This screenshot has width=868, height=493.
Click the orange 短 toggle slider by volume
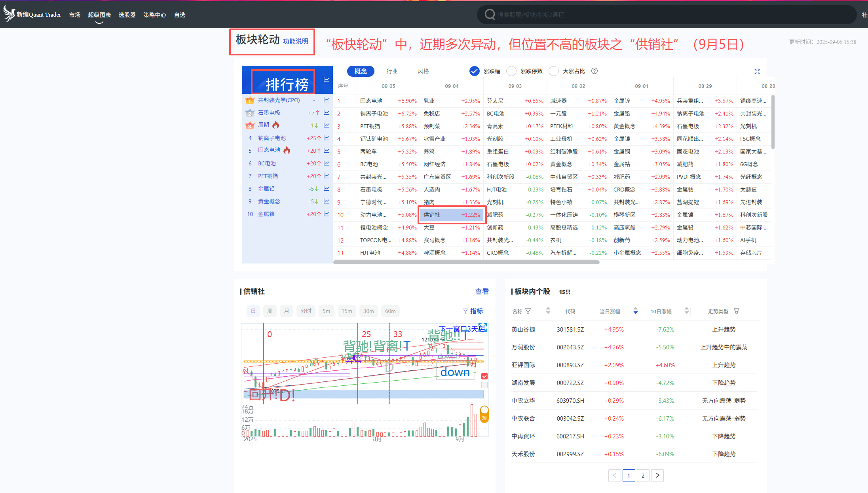(x=484, y=414)
